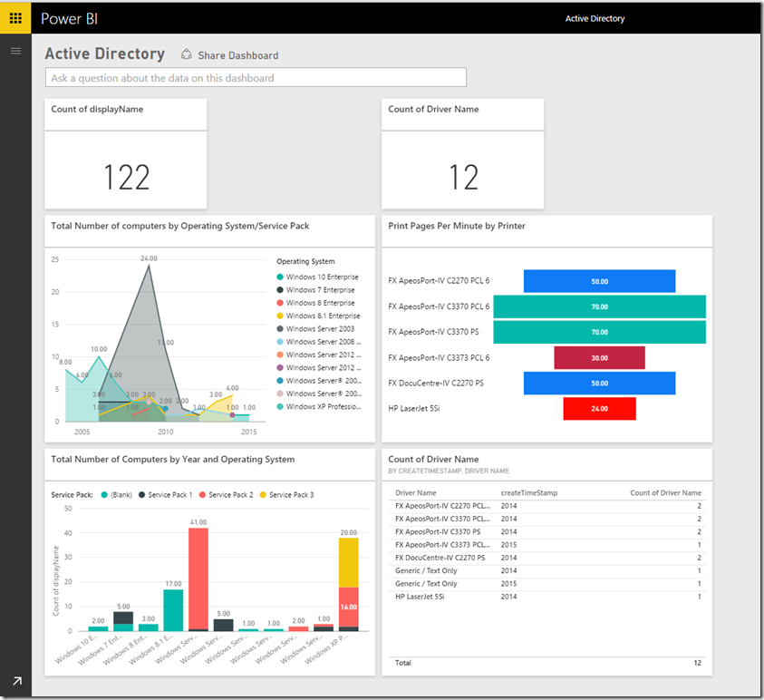This screenshot has width=764, height=700.
Task: Select the FX ApeosPort-IV C3370 PS table row
Action: [x=548, y=532]
